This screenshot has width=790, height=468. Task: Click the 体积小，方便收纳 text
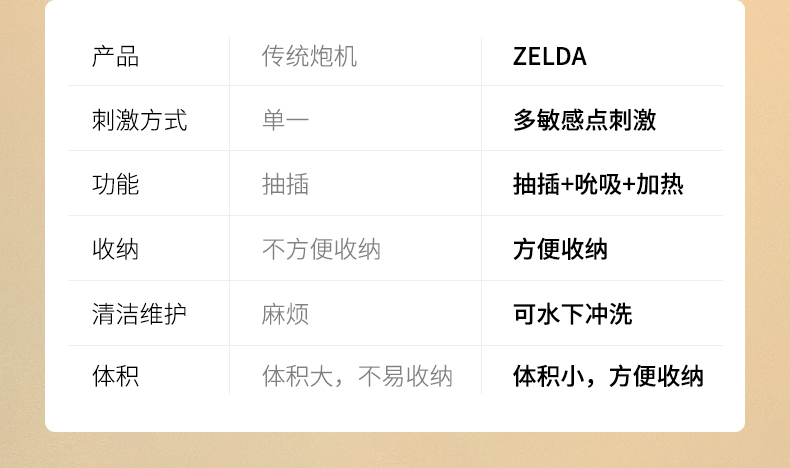(x=608, y=377)
